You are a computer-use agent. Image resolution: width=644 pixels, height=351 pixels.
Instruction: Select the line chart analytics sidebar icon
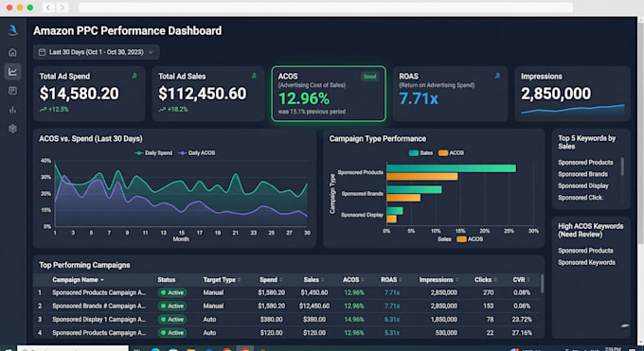pos(12,72)
